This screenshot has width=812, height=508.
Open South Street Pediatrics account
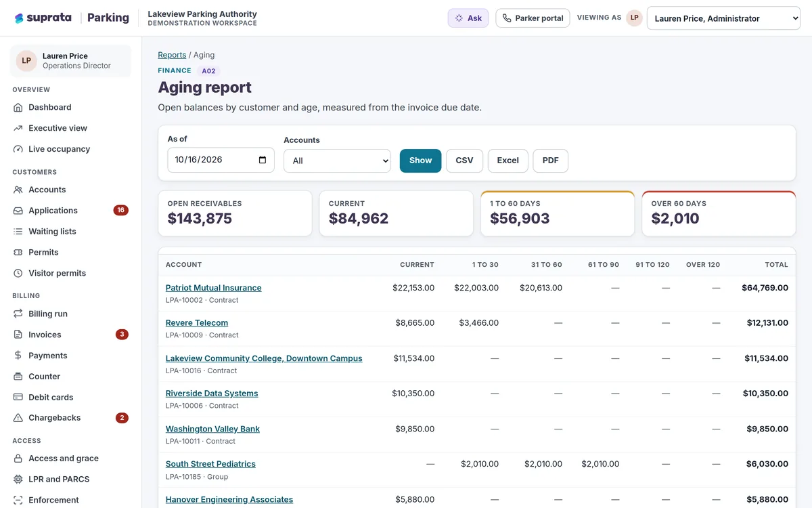click(x=210, y=464)
